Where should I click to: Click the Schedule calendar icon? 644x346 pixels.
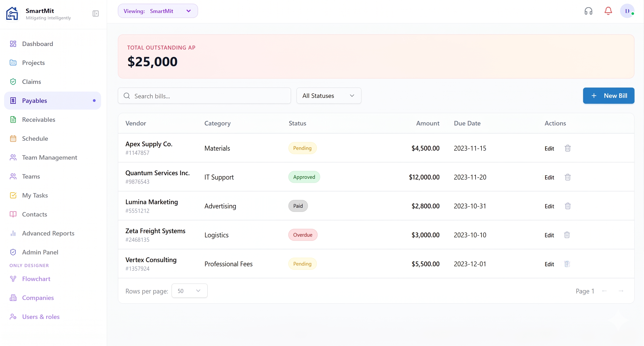point(13,138)
